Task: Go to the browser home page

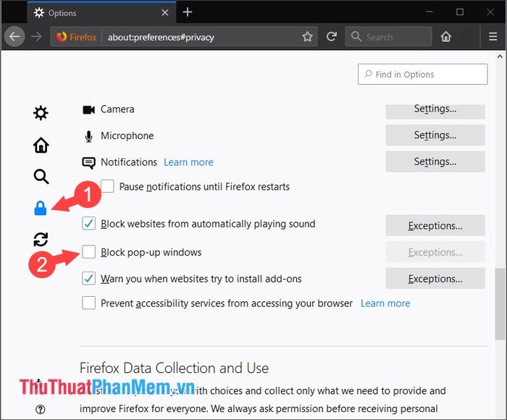Action: click(446, 36)
